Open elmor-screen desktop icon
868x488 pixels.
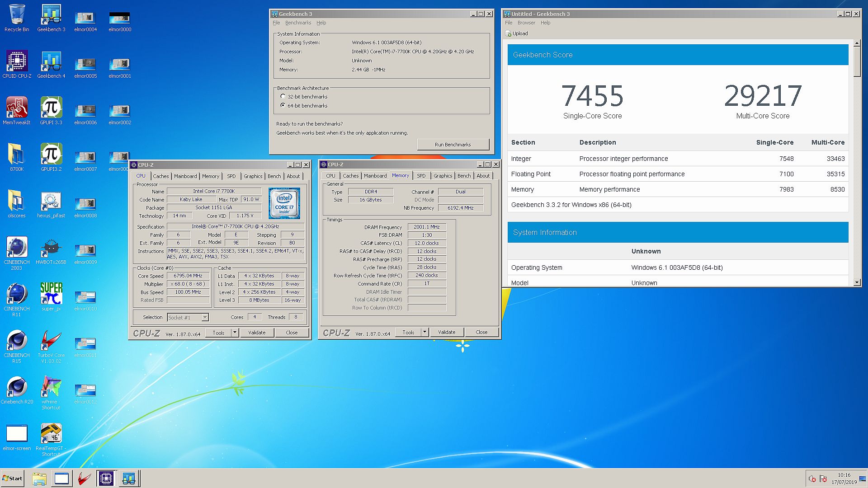tap(17, 437)
